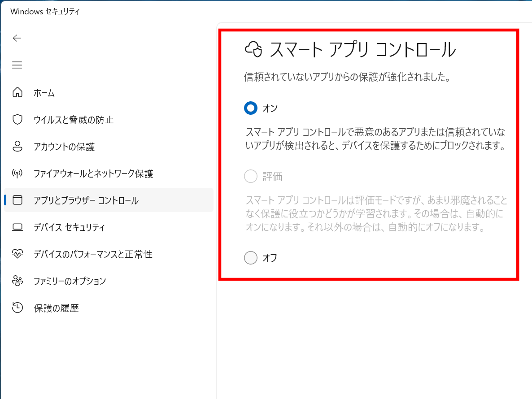This screenshot has width=532, height=399.
Task: Go to アカウントの保護
Action: click(x=109, y=147)
